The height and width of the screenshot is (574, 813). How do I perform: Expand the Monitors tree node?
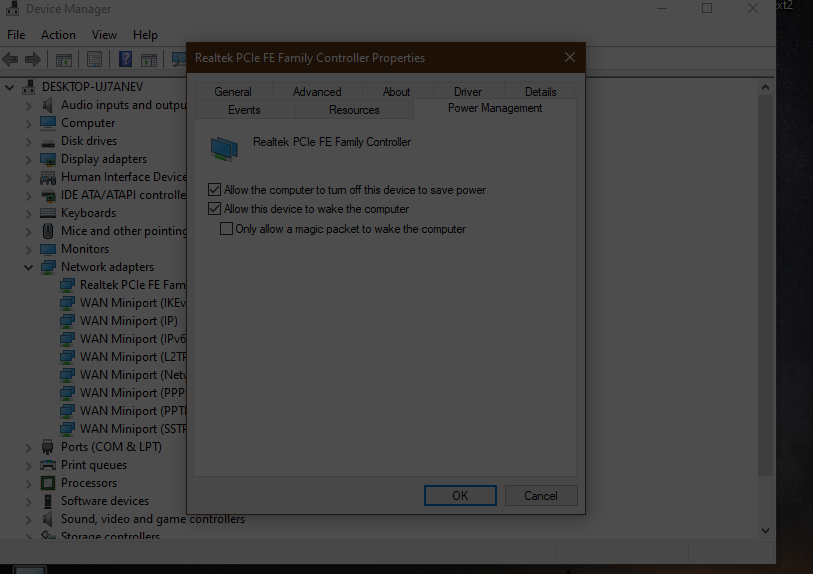tap(29, 250)
